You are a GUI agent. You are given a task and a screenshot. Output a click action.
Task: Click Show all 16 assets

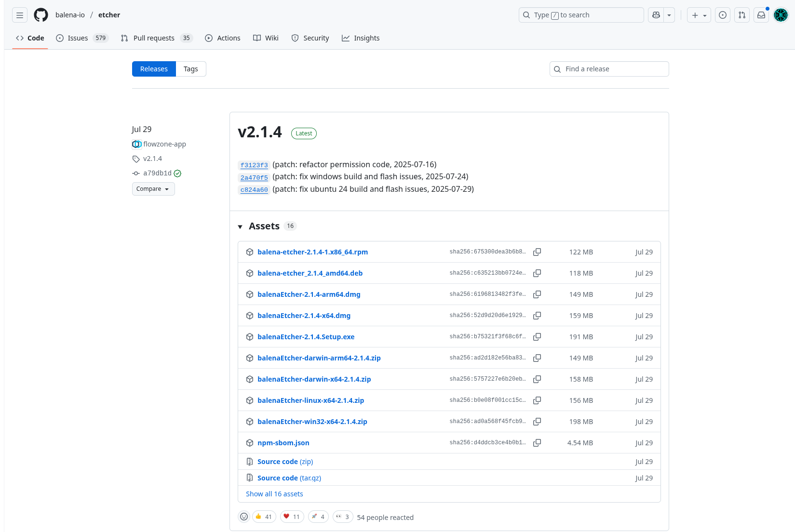[274, 494]
